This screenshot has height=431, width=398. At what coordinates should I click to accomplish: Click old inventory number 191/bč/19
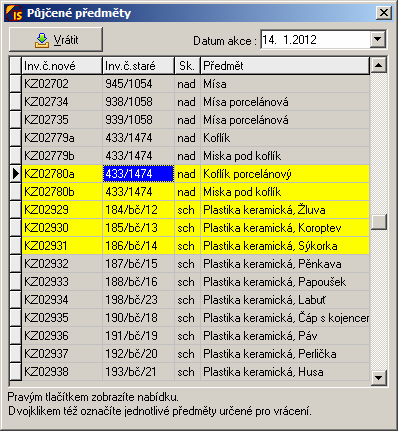point(138,336)
